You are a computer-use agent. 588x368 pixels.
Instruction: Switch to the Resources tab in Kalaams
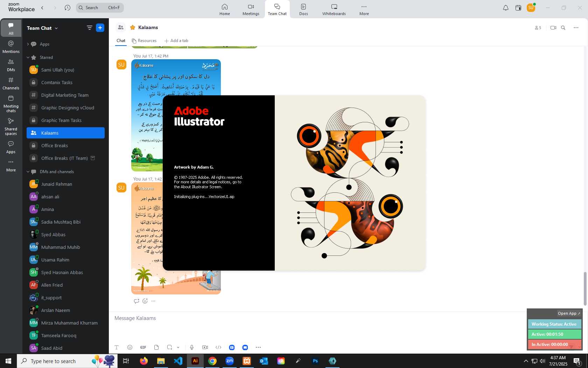point(144,41)
